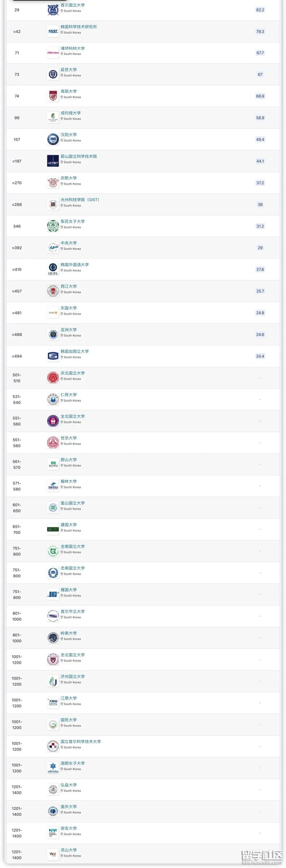Image resolution: width=286 pixels, height=868 pixels.
Task: Click the 首尔国立大学 crest logo
Action: tap(53, 10)
